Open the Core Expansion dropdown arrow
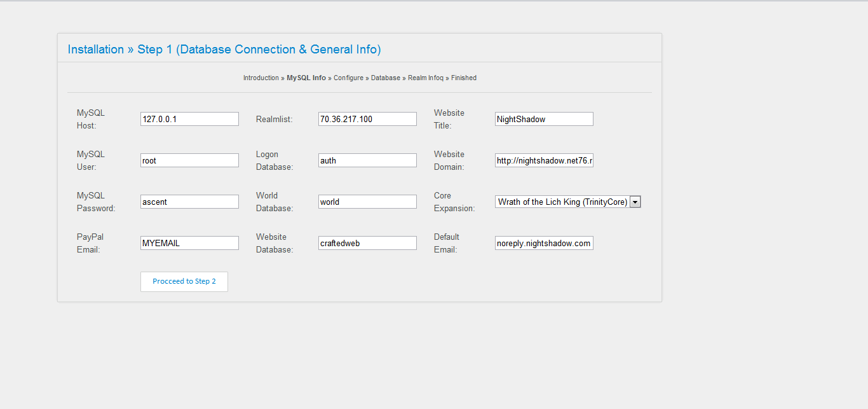Viewport: 868px width, 409px height. click(x=635, y=202)
